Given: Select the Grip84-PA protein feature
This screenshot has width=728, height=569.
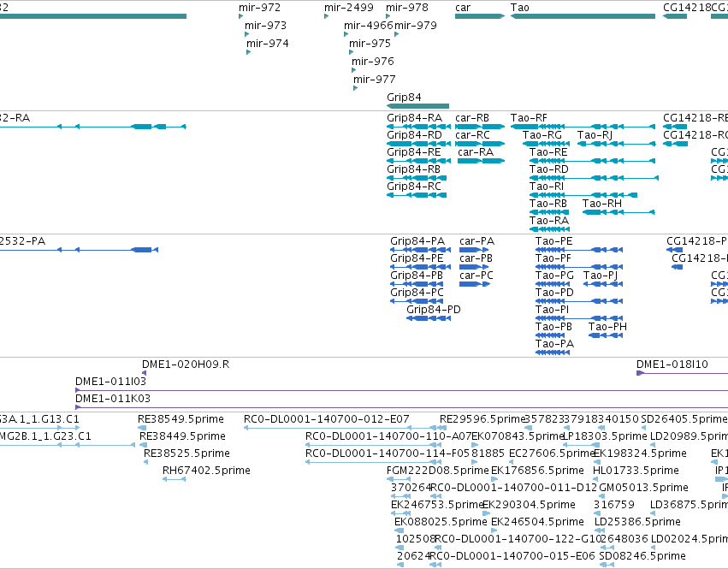Looking at the screenshot, I should (x=420, y=250).
